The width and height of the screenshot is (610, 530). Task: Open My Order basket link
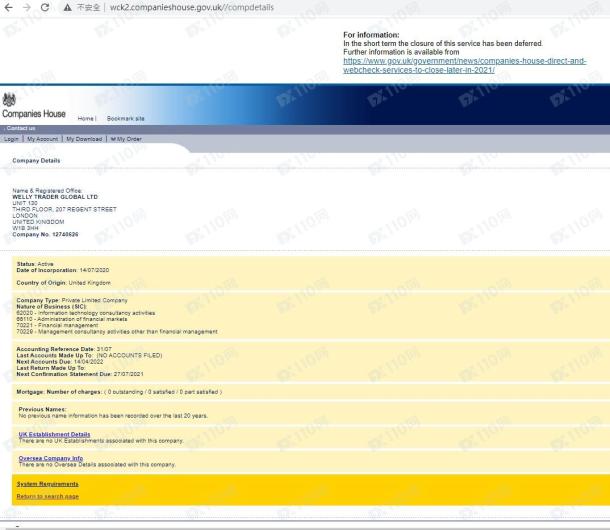click(126, 139)
